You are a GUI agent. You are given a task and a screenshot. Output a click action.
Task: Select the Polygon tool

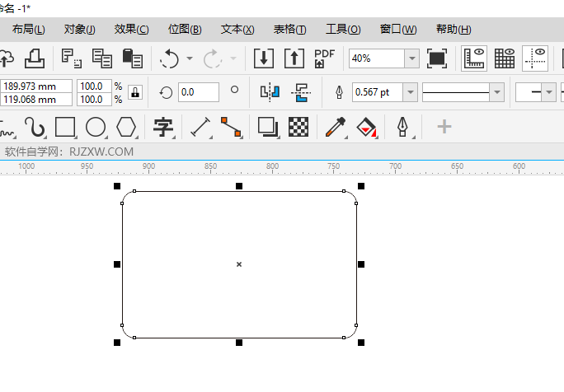(126, 127)
